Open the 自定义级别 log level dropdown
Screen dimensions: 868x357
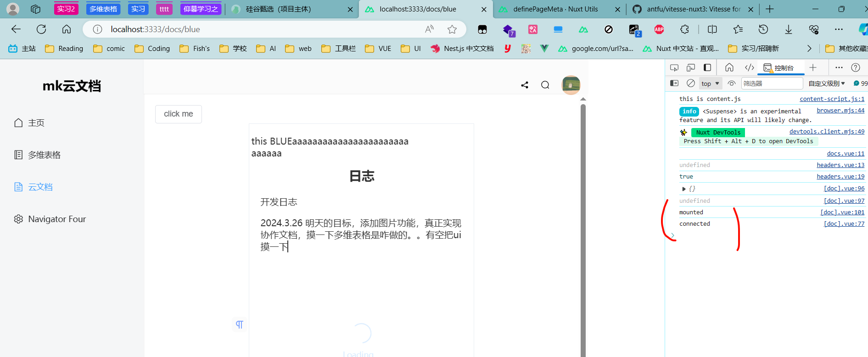click(826, 84)
